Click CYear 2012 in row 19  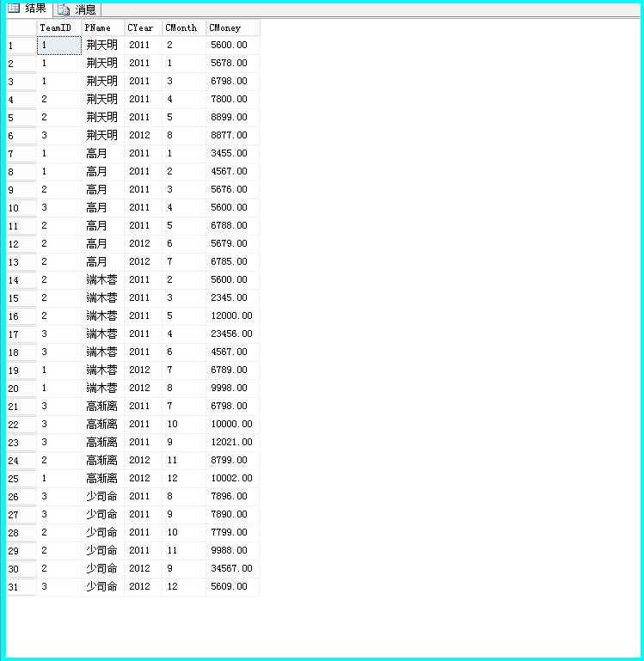[139, 370]
